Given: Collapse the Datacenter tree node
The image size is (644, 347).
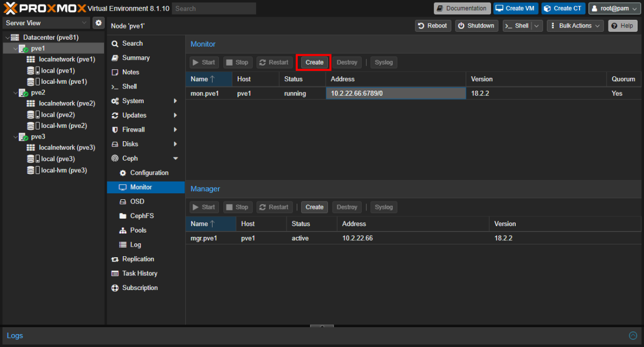Looking at the screenshot, I should (x=7, y=38).
